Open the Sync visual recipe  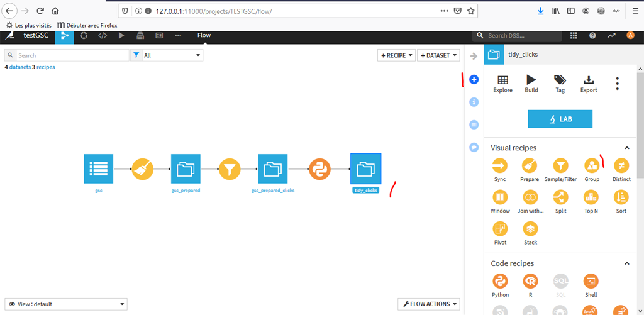(500, 165)
